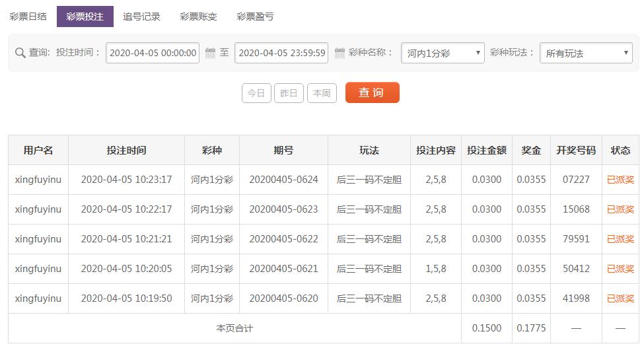Expand the 彩种玩法 dropdown showing 所有玩法
Image resolution: width=644 pixels, height=350 pixels.
[x=586, y=53]
